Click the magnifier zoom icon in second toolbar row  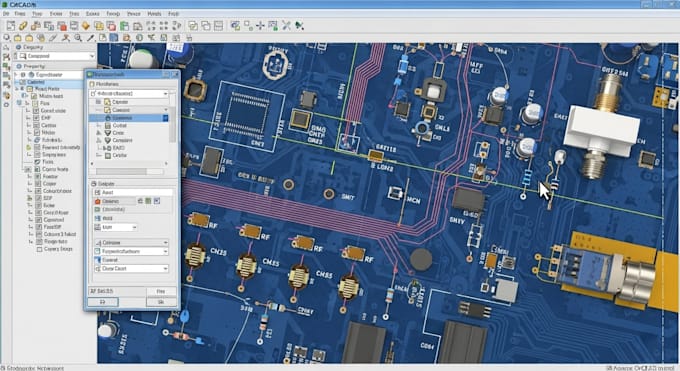coord(78,38)
